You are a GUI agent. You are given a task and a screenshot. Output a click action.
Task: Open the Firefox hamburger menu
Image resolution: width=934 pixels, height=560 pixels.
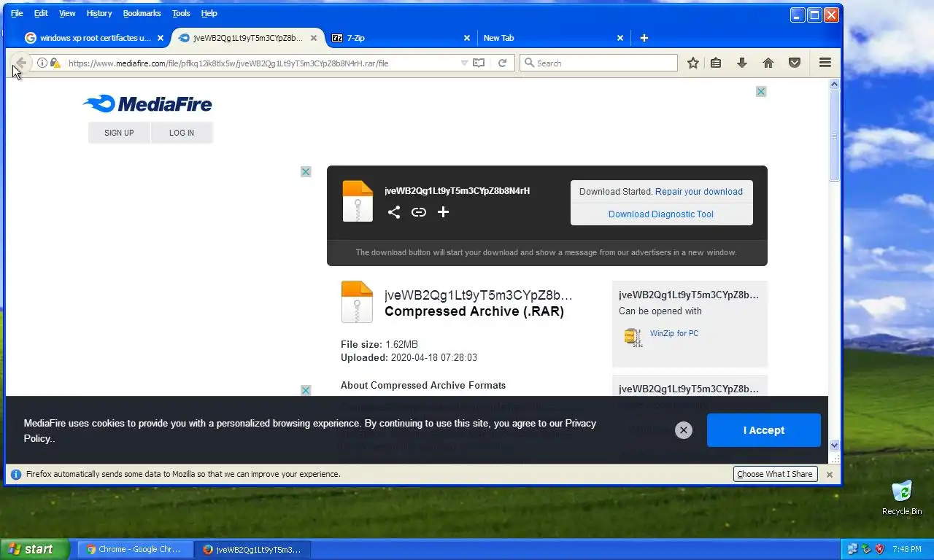coord(825,63)
